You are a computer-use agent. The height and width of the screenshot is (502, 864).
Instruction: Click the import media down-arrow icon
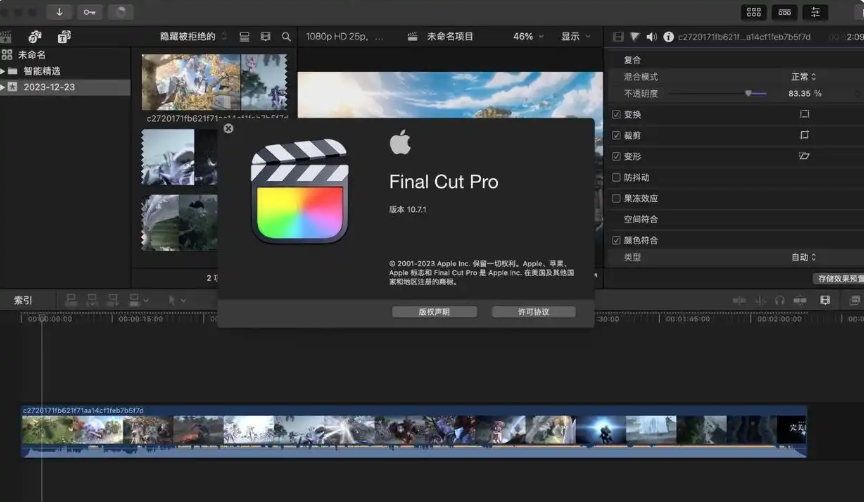pyautogui.click(x=58, y=12)
